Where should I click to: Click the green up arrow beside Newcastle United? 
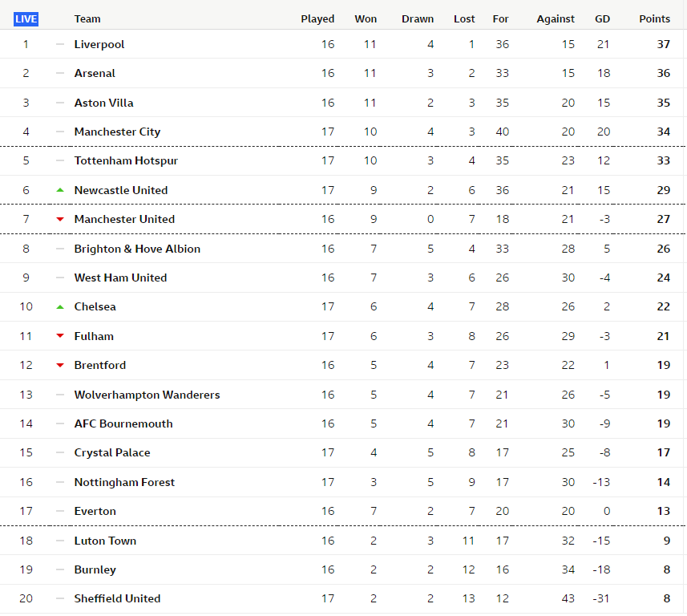[x=60, y=190]
